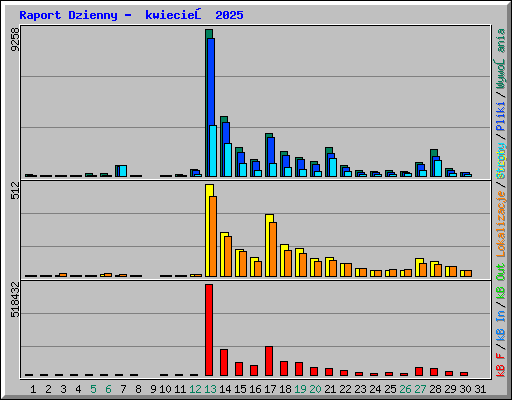Click the red bar for day 17
Viewport: 512px width, 400px height.
point(269,361)
